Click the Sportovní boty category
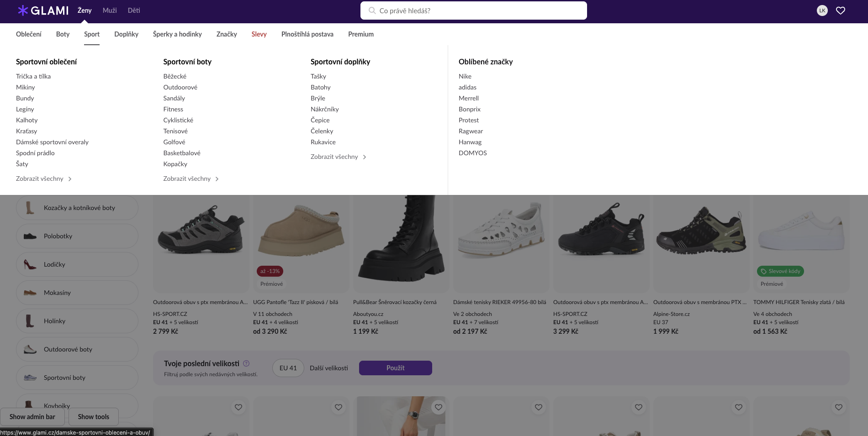The image size is (868, 436). (77, 378)
